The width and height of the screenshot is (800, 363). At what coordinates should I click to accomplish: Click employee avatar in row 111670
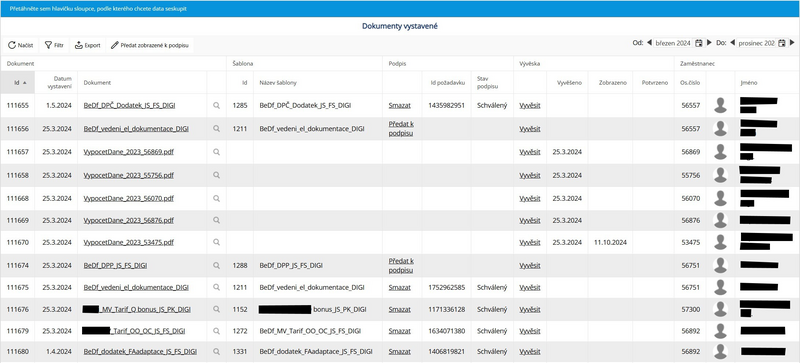(x=720, y=243)
